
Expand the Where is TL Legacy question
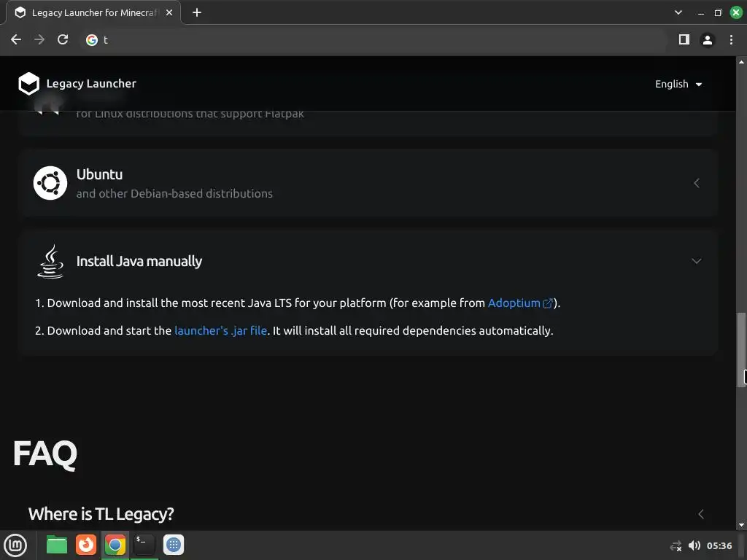click(701, 514)
